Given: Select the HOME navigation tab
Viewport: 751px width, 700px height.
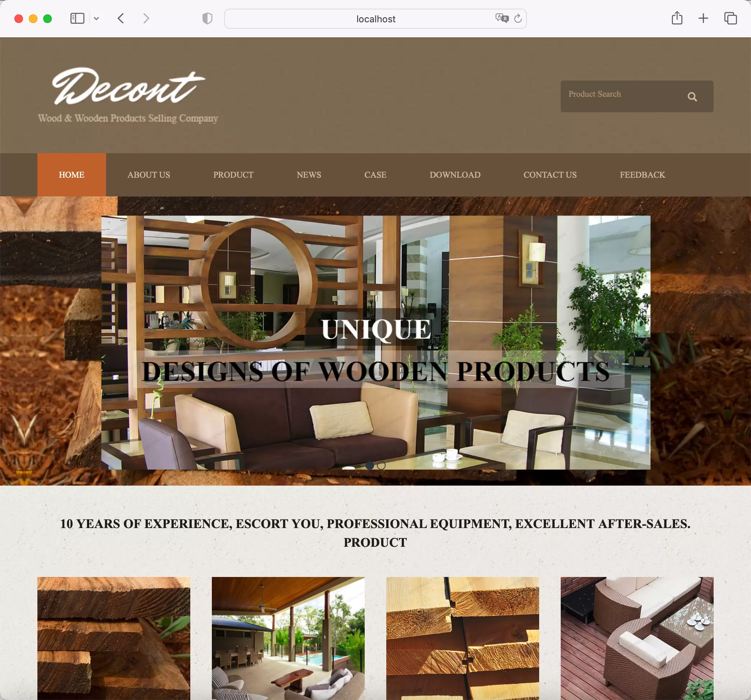Looking at the screenshot, I should (x=72, y=175).
